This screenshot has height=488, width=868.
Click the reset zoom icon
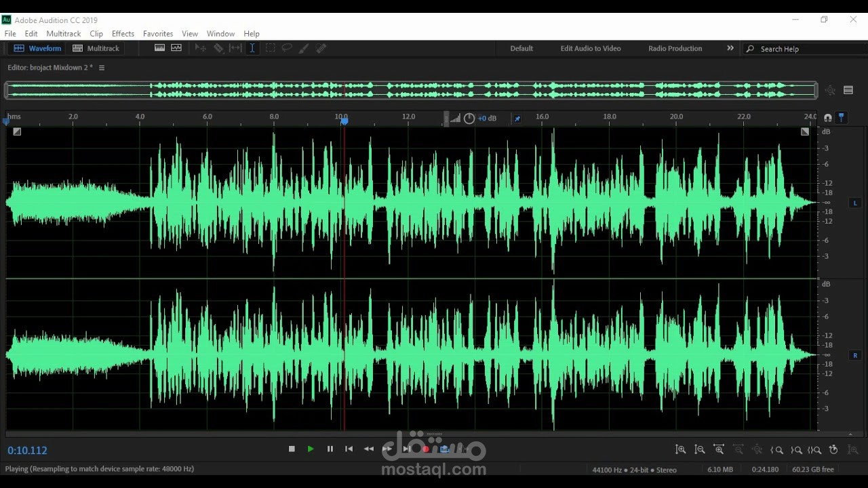[x=834, y=449]
